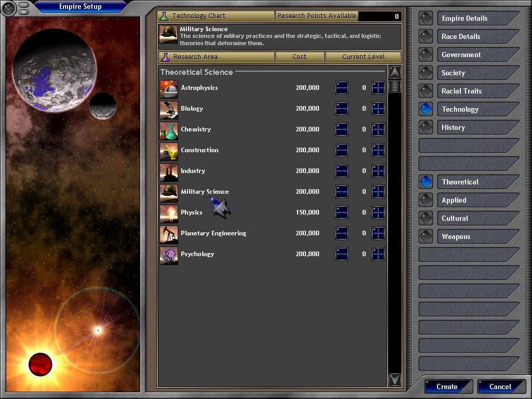
Task: Click the Planetary Engineering oil pump icon
Action: click(169, 234)
